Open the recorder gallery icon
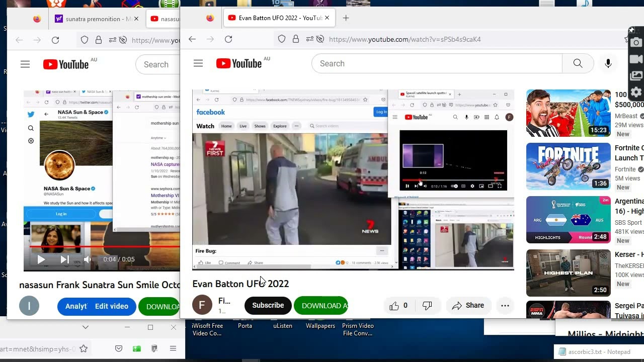This screenshot has height=362, width=644. [x=636, y=76]
